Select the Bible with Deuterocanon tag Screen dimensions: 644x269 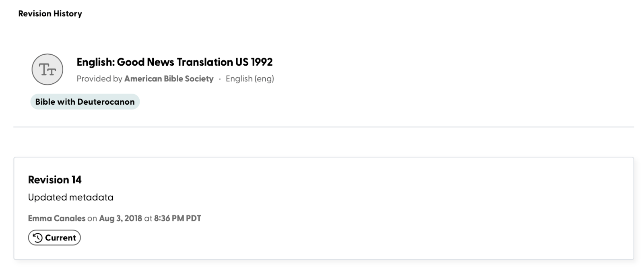[85, 101]
